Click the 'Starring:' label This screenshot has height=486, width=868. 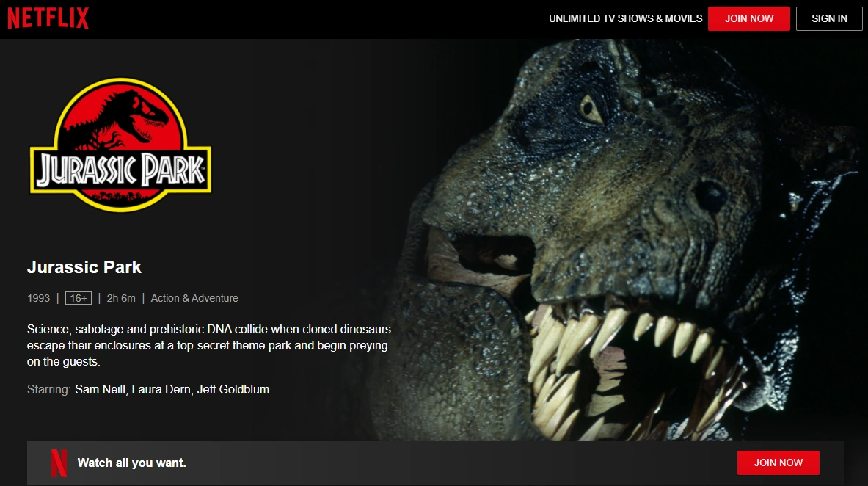click(x=48, y=390)
